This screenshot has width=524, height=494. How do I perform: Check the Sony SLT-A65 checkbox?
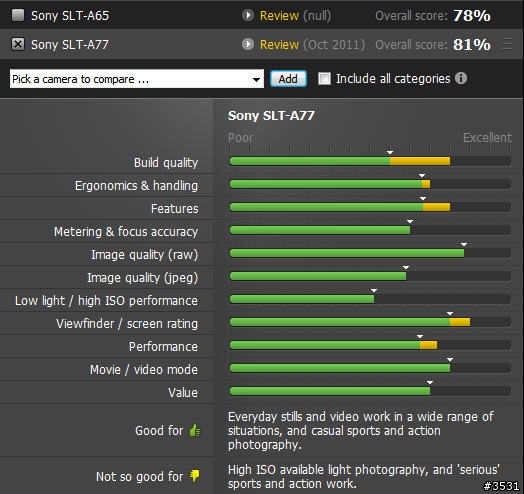(x=18, y=15)
